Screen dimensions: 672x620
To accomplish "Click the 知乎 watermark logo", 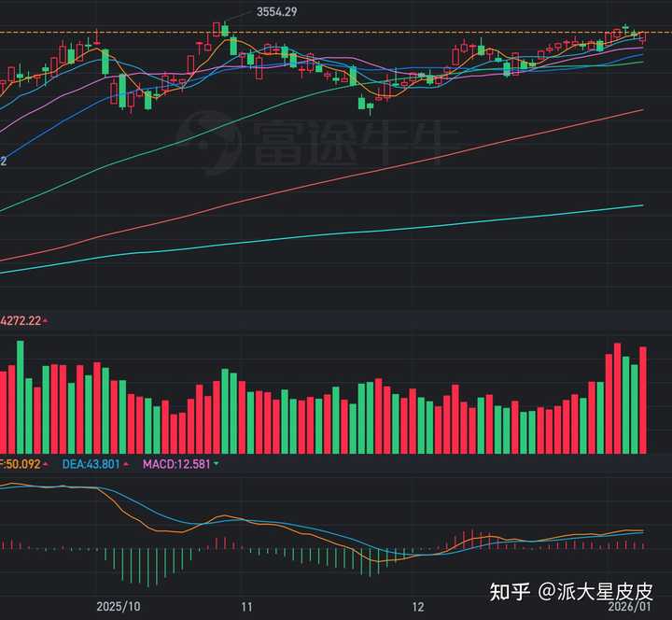I will tap(510, 592).
